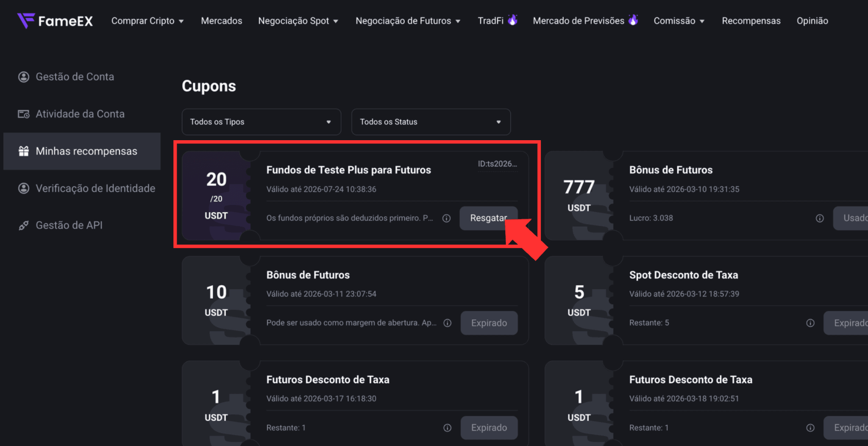This screenshot has width=868, height=446.
Task: Open the Recompensas menu item
Action: click(751, 21)
